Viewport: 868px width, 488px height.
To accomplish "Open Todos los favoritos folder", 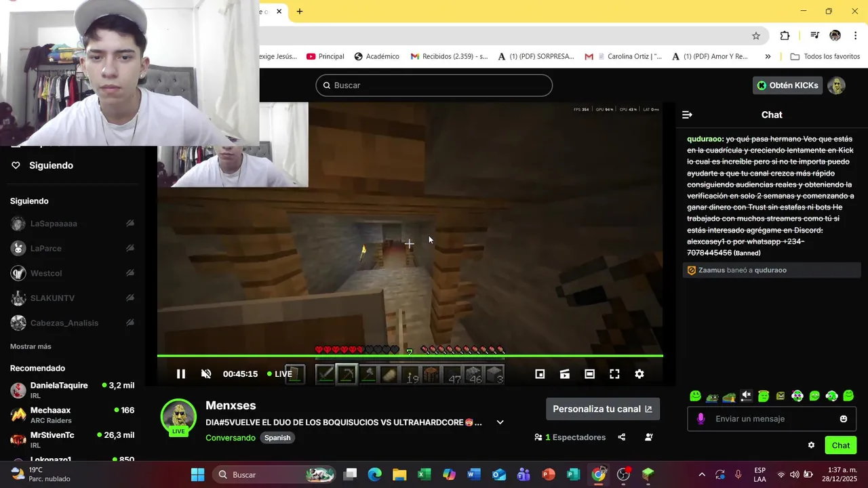I will click(825, 56).
